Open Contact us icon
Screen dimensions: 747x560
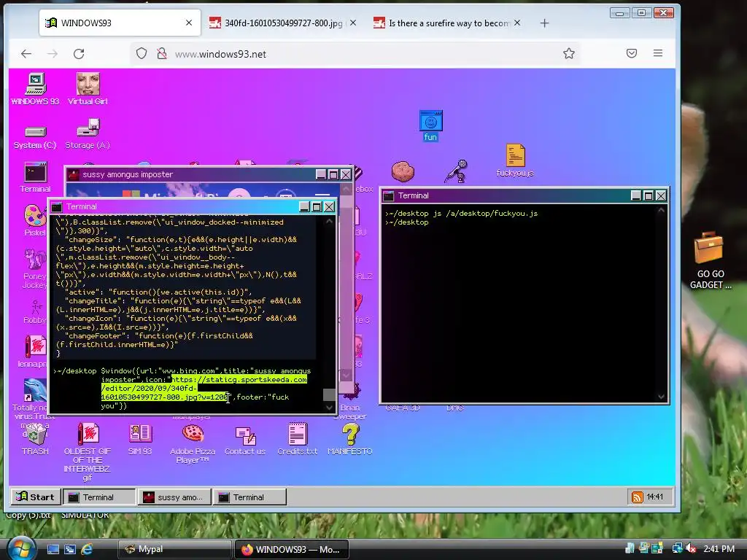[245, 440]
